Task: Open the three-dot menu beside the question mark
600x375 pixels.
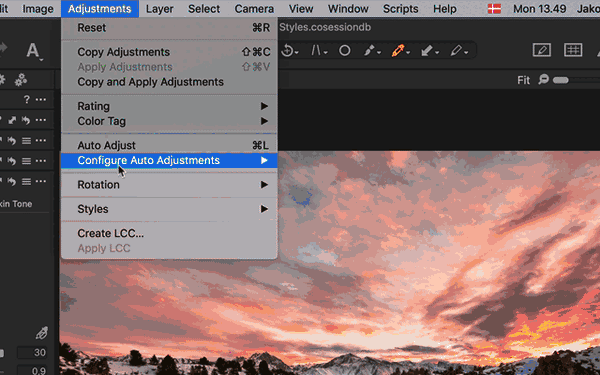Action: (41, 100)
